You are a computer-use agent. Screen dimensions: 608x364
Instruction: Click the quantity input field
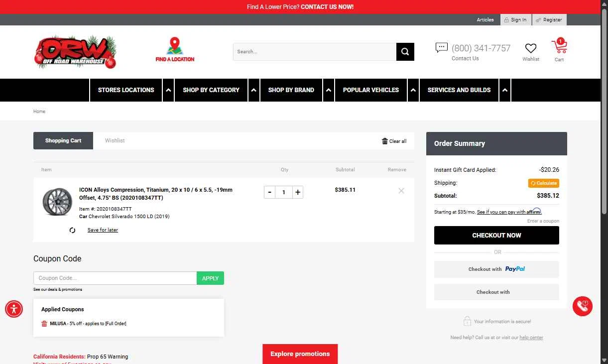(284, 192)
